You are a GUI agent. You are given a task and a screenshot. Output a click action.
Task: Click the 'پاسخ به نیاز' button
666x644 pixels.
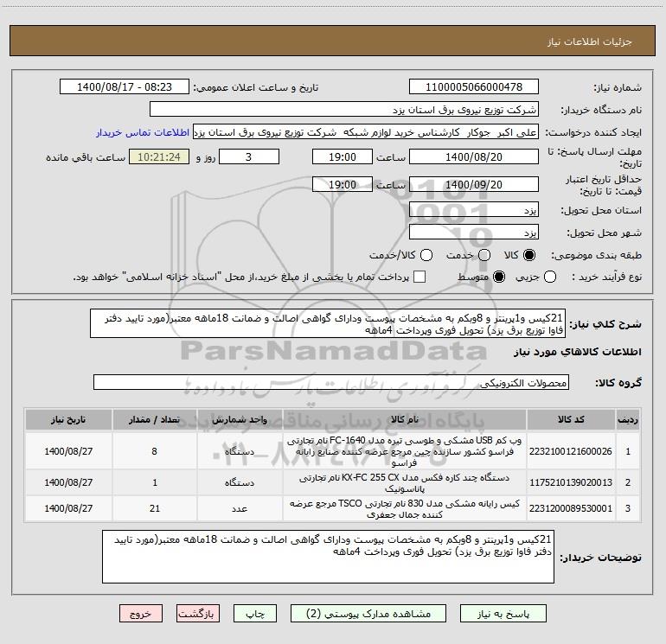(503, 614)
